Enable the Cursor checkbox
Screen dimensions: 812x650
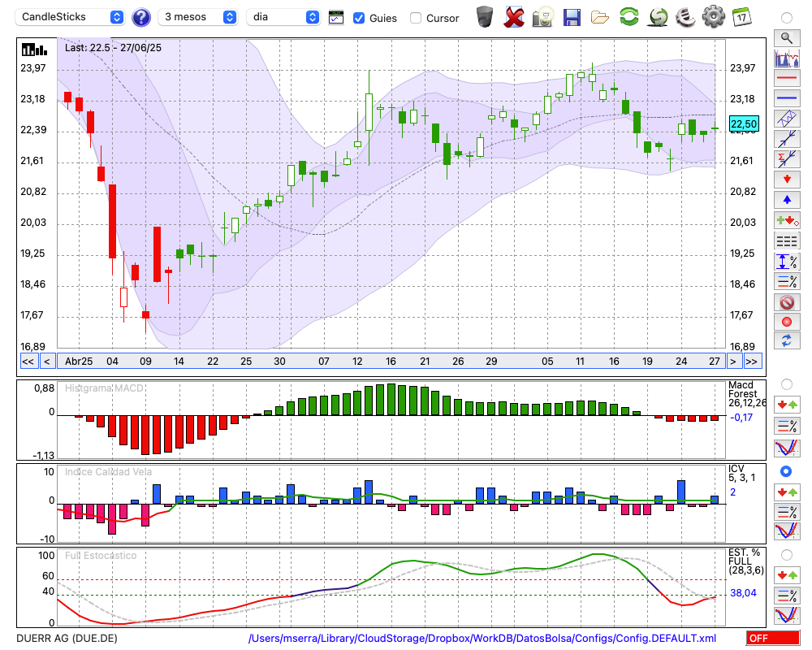coord(415,18)
